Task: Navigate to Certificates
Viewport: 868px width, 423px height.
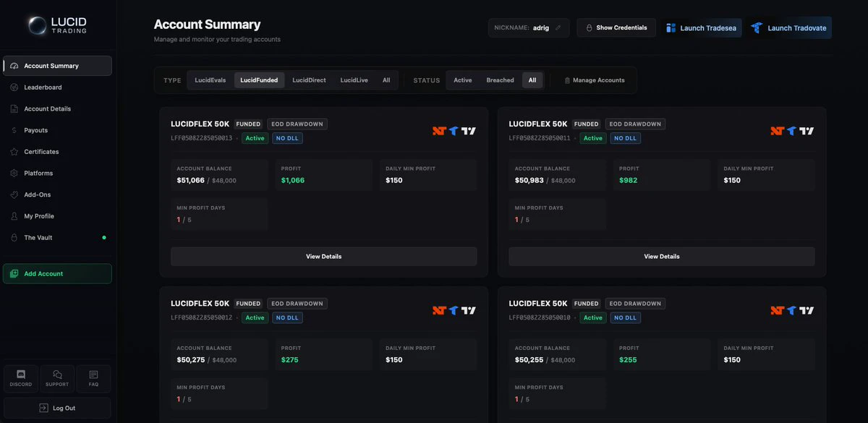Action: [57, 152]
